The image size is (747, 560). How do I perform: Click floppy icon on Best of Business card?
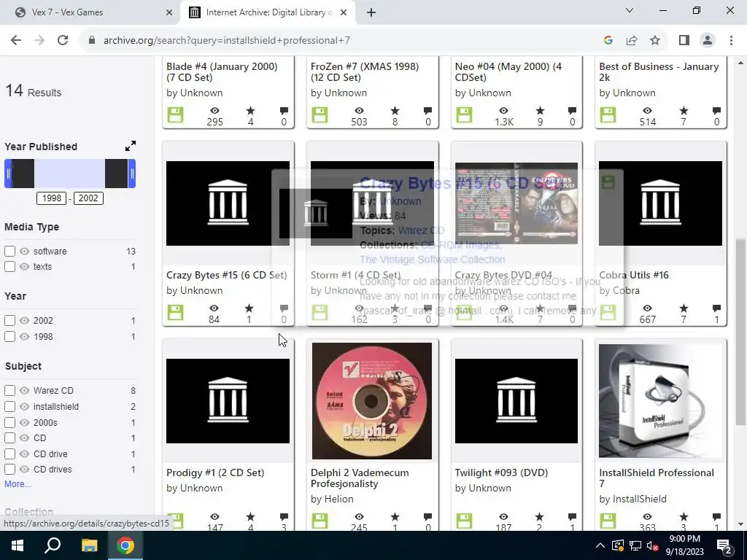608,114
